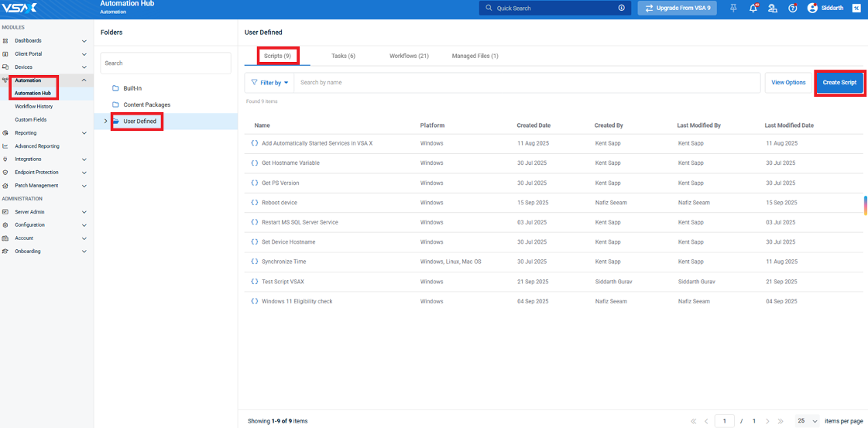The height and width of the screenshot is (428, 868).
Task: Switch to the Workflows (21) tab
Action: point(409,56)
